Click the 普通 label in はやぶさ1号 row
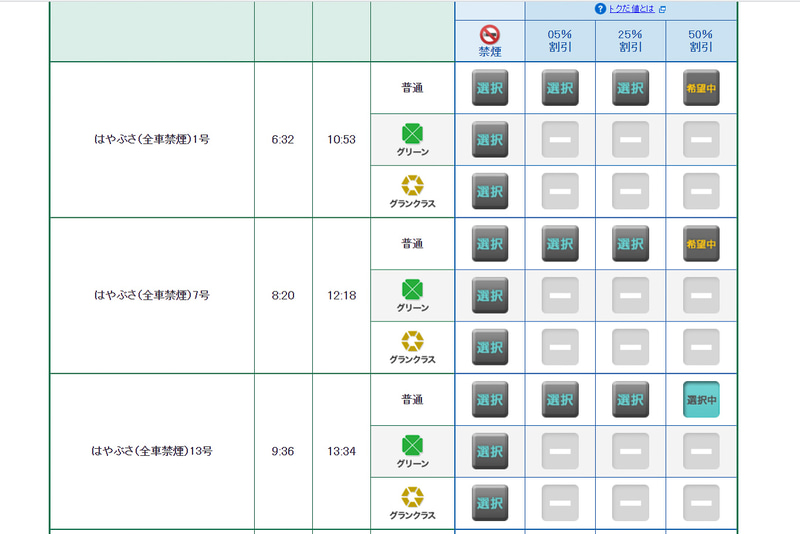The width and height of the screenshot is (800, 534). 412,88
